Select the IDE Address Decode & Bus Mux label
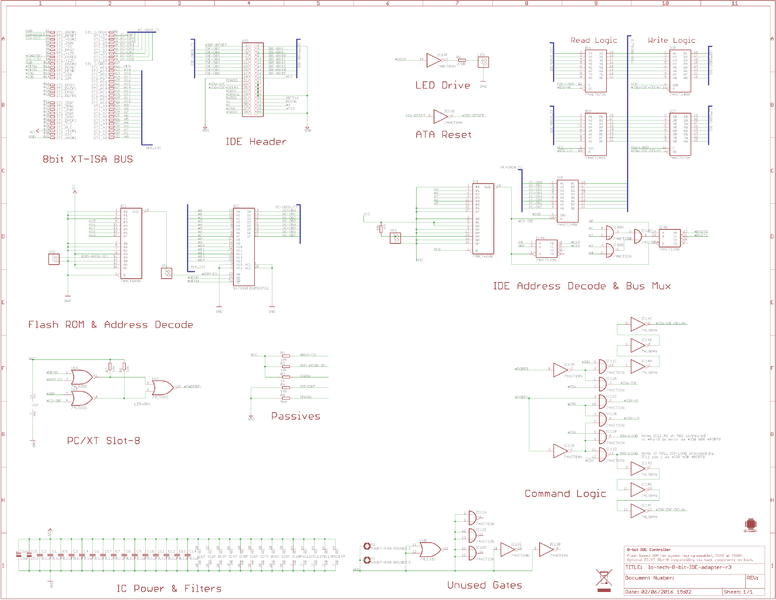Image resolution: width=776 pixels, height=600 pixels. [x=582, y=286]
